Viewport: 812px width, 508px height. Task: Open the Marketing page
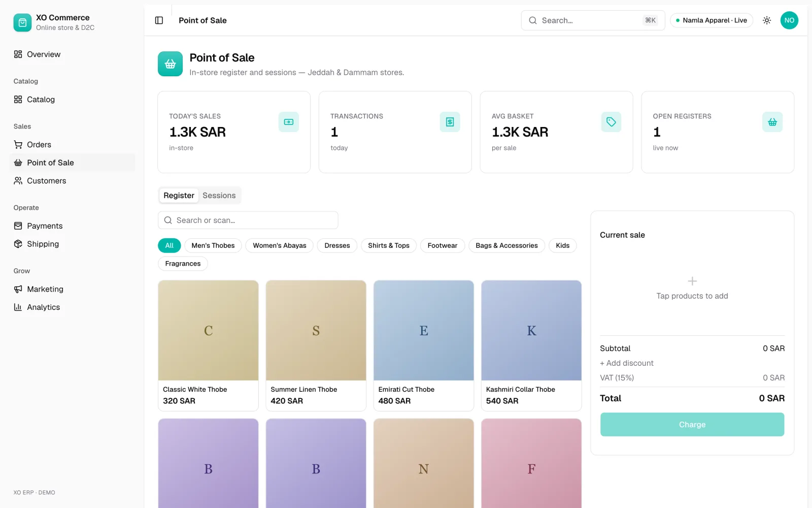click(73, 289)
